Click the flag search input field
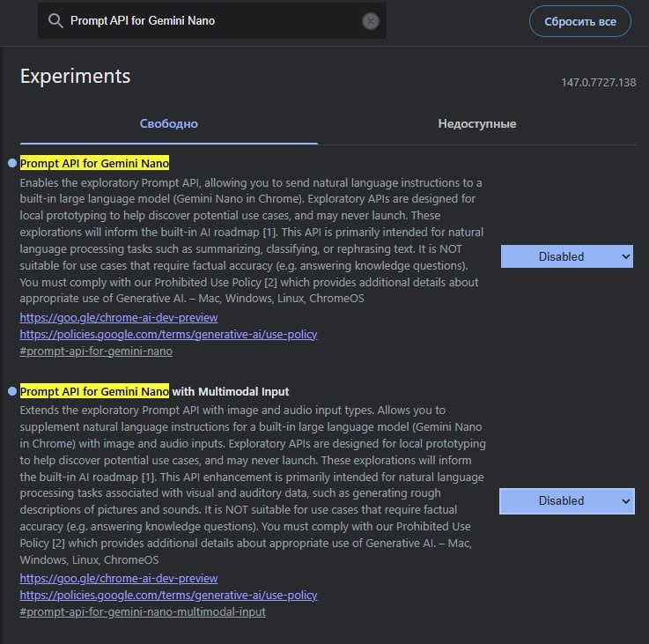 click(x=212, y=21)
